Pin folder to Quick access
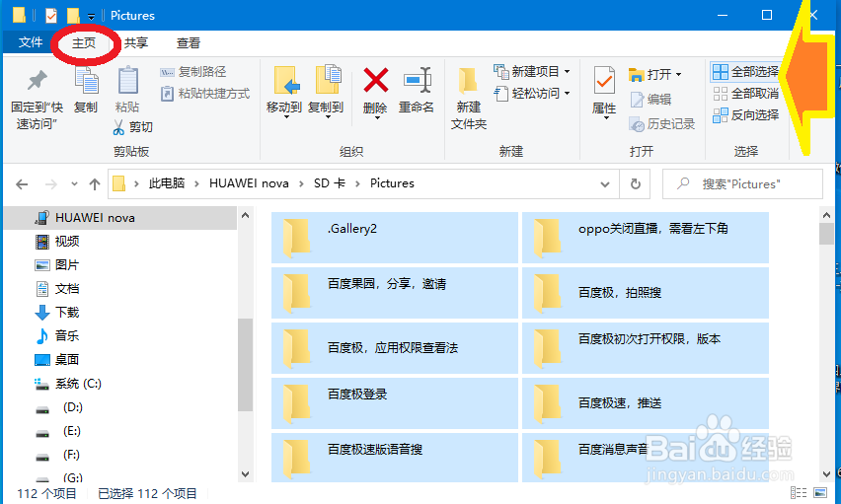 (x=37, y=100)
